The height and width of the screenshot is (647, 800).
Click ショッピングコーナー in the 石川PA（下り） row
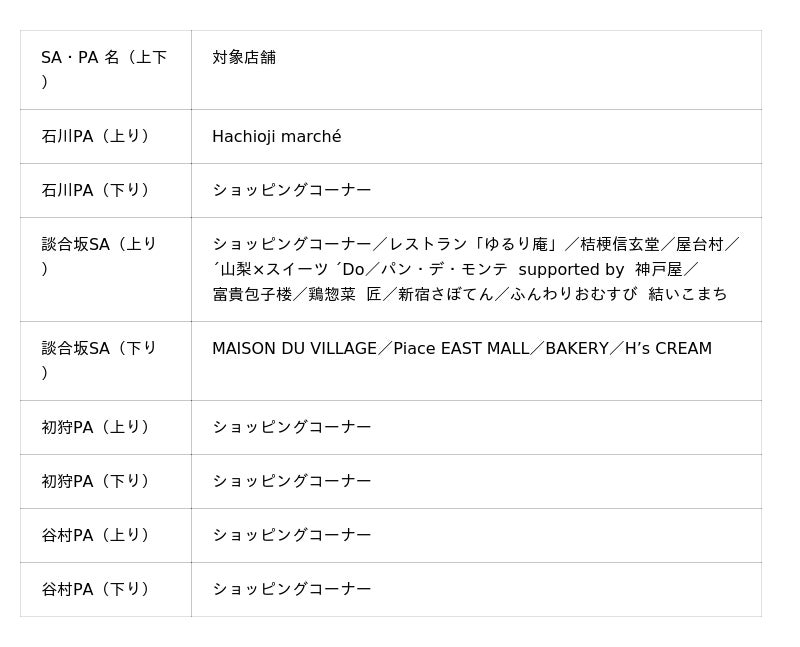point(291,190)
